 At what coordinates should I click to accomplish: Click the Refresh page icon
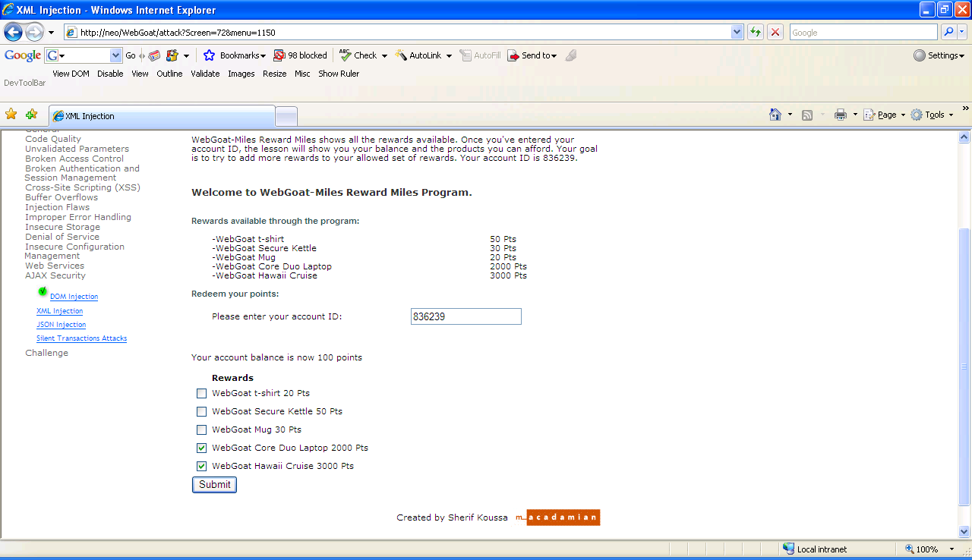point(756,33)
